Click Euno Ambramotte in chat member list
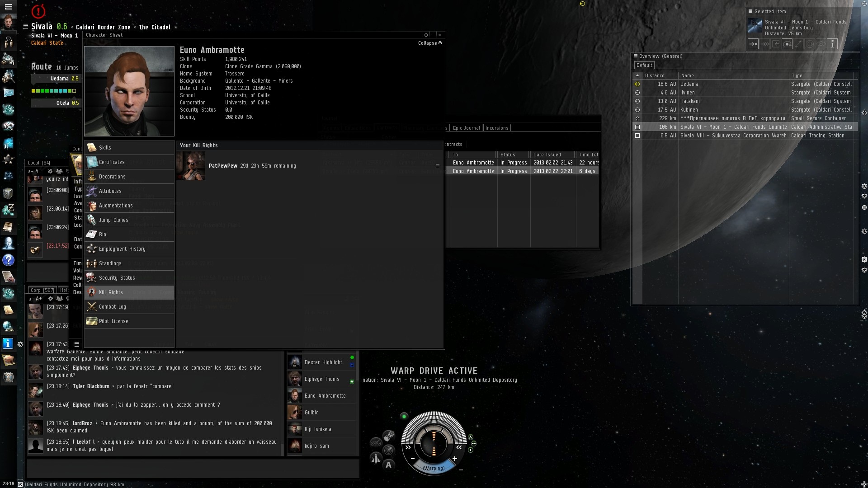 (325, 396)
